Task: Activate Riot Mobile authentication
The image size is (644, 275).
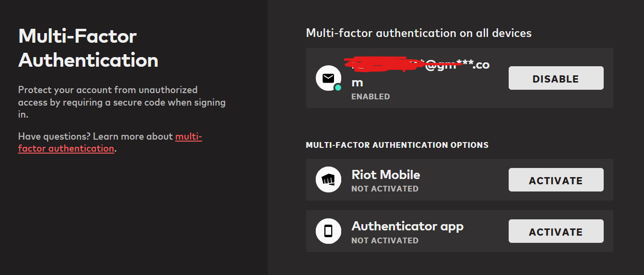Action: pos(556,180)
